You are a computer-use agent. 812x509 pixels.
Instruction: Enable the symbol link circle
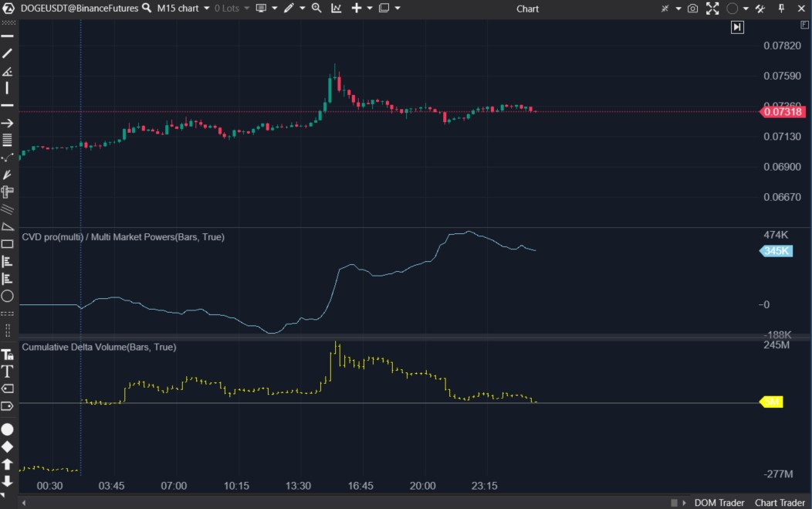(x=732, y=8)
